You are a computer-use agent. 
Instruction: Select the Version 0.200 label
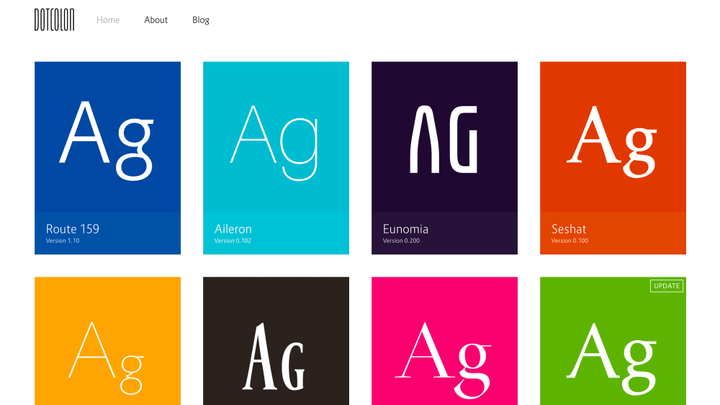[401, 241]
